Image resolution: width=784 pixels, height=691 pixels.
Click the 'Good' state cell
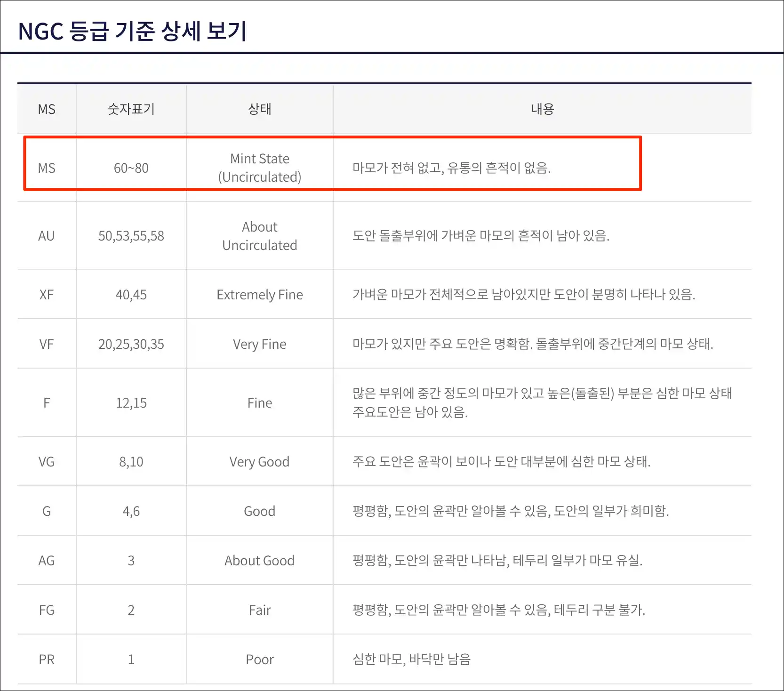click(x=260, y=511)
